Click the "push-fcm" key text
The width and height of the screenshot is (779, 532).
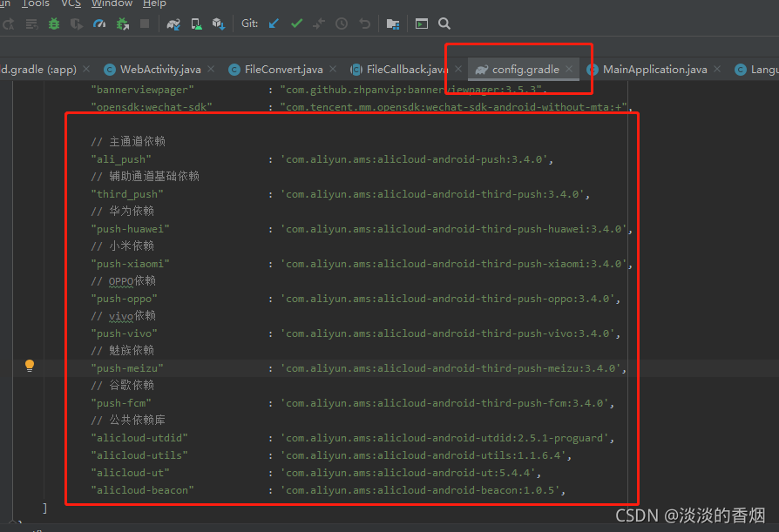tap(121, 403)
